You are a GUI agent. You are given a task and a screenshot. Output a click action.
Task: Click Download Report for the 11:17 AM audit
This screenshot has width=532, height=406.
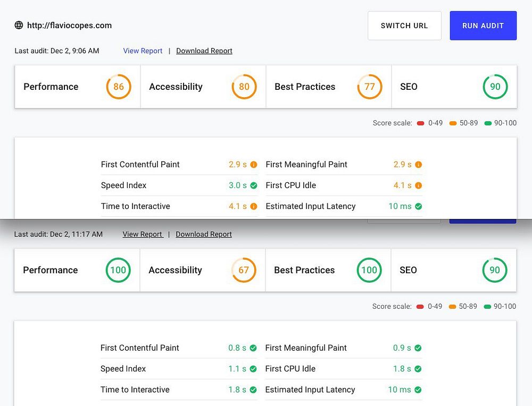(204, 234)
